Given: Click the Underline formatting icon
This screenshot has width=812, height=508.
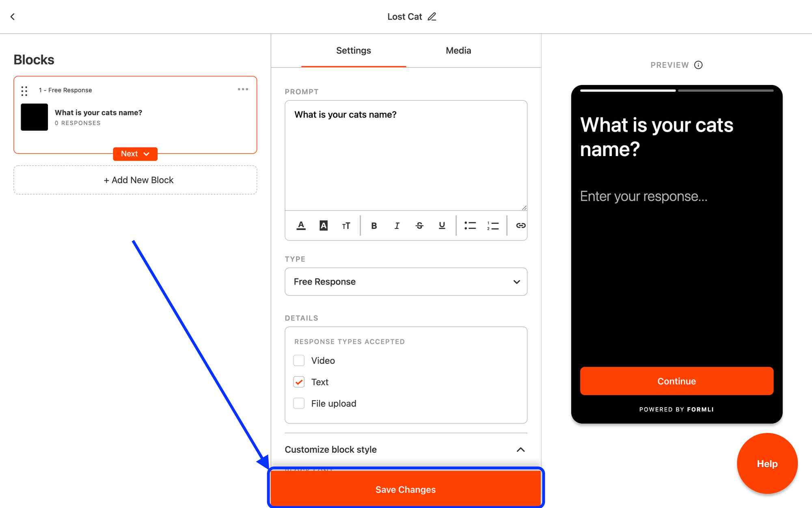Looking at the screenshot, I should tap(442, 226).
